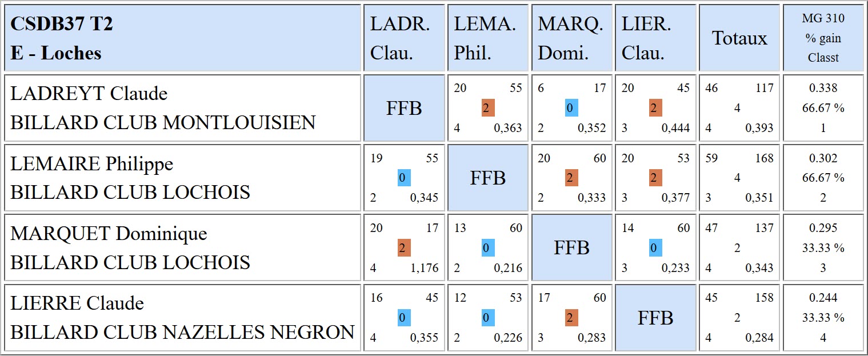This screenshot has width=868, height=356.
Task: Click orange 2 box in LIERRE's MARQ. cell
Action: pos(571,318)
